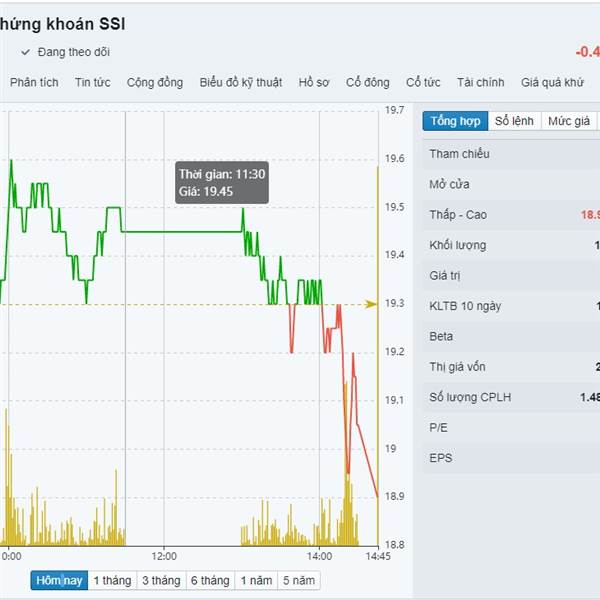View the 'Giá quá khứ' tab

(x=552, y=83)
